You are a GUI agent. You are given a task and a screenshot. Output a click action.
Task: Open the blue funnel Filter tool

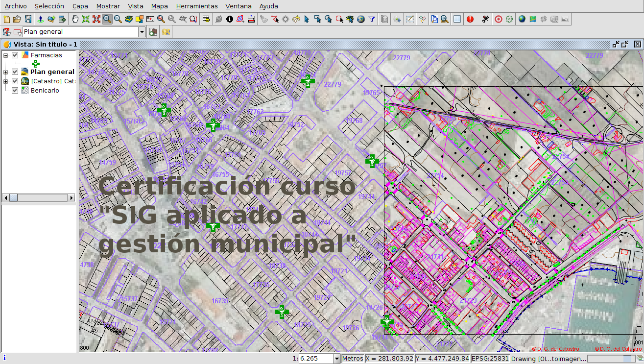click(372, 19)
